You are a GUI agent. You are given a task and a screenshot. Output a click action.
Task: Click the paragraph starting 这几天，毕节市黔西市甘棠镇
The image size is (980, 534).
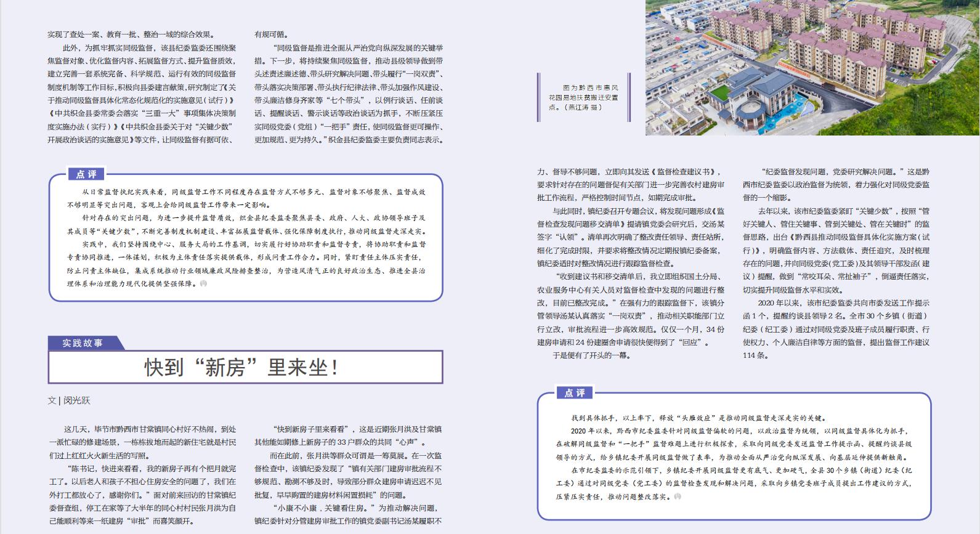pyautogui.click(x=142, y=442)
